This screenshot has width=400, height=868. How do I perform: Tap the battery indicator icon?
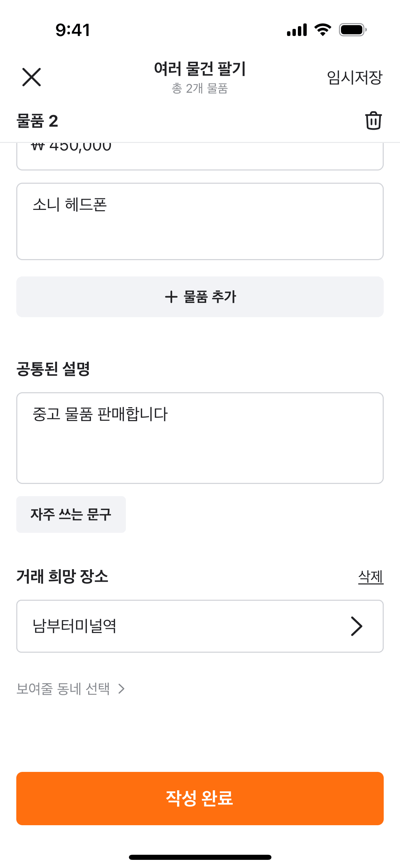(353, 30)
